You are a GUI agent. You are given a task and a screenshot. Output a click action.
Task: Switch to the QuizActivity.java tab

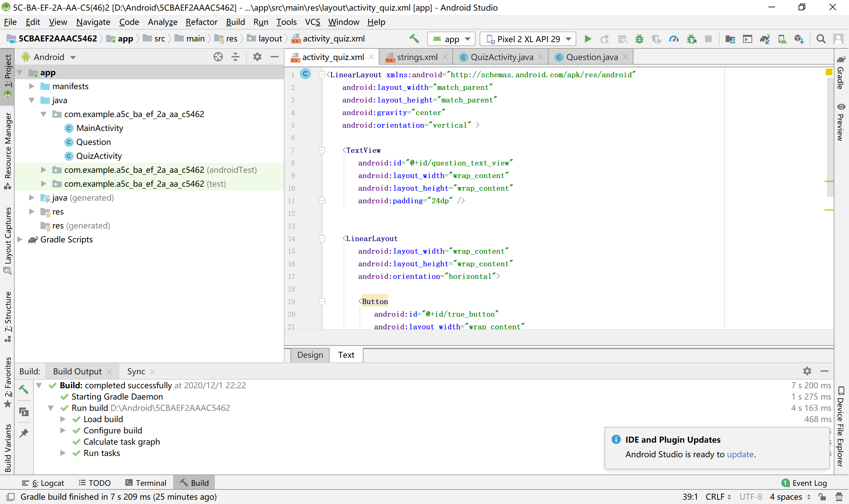tap(501, 57)
